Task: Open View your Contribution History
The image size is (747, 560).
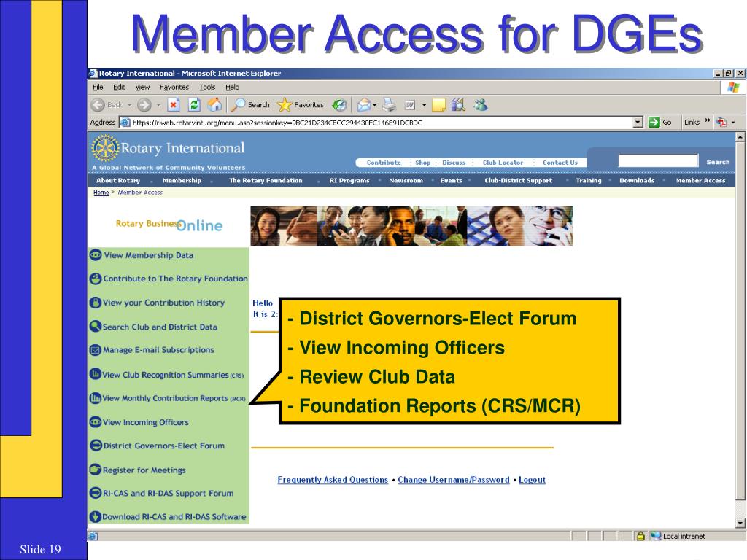Action: 158,303
